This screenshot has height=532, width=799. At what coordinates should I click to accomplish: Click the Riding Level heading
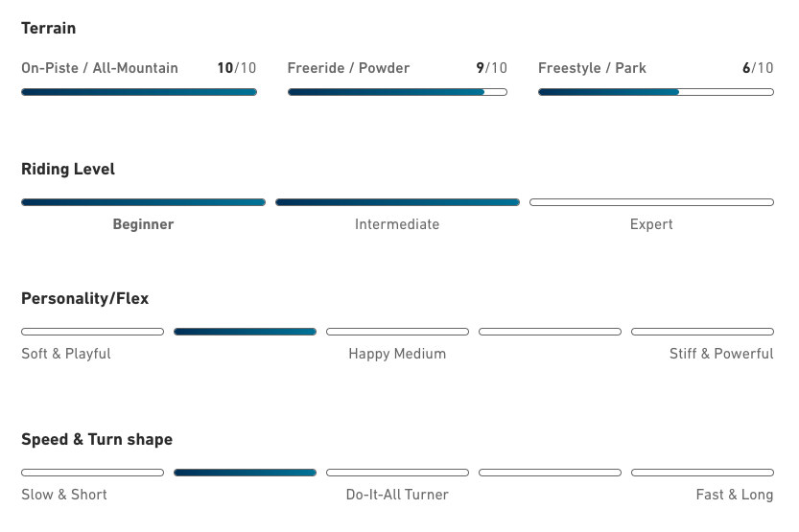tap(68, 170)
